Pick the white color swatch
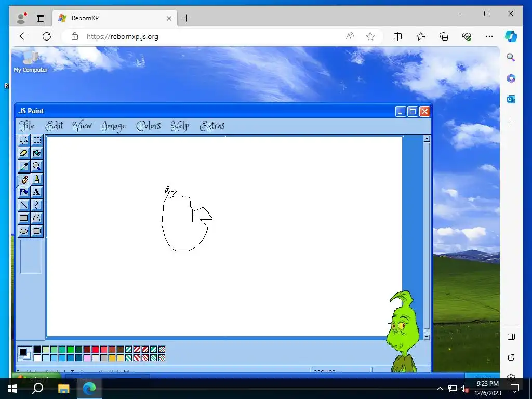The width and height of the screenshot is (532, 399). 37,357
